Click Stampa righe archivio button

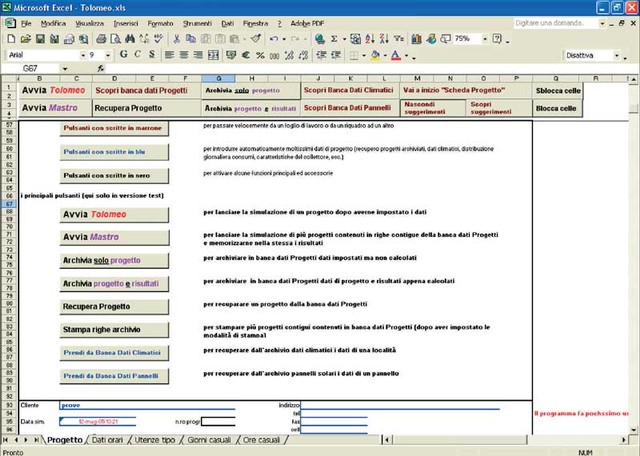point(114,330)
